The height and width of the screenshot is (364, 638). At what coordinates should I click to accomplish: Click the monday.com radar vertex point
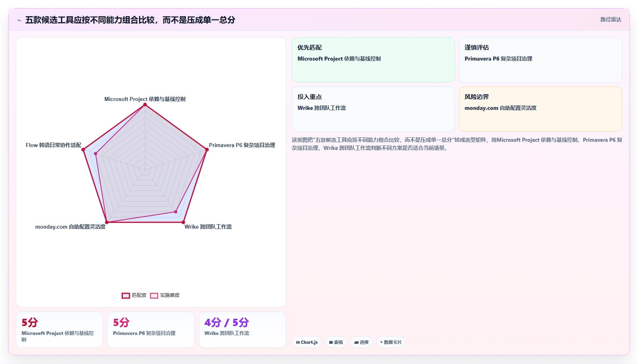pos(107,222)
